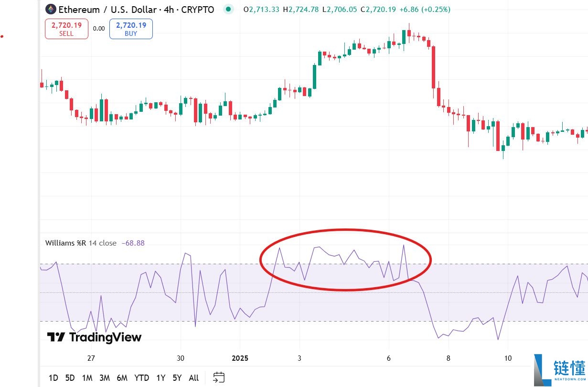
Task: Set the chart range to 1Y
Action: coord(160,378)
